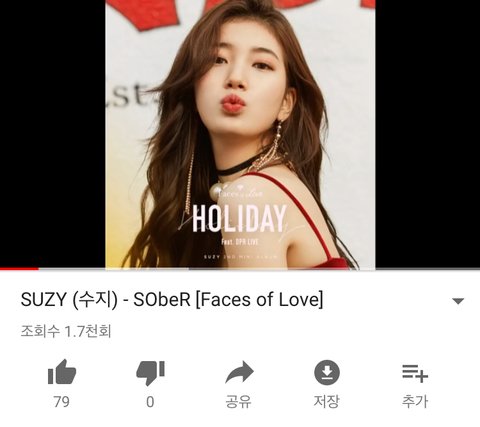Click the 공유 share label
480x427 pixels.
[x=239, y=401]
